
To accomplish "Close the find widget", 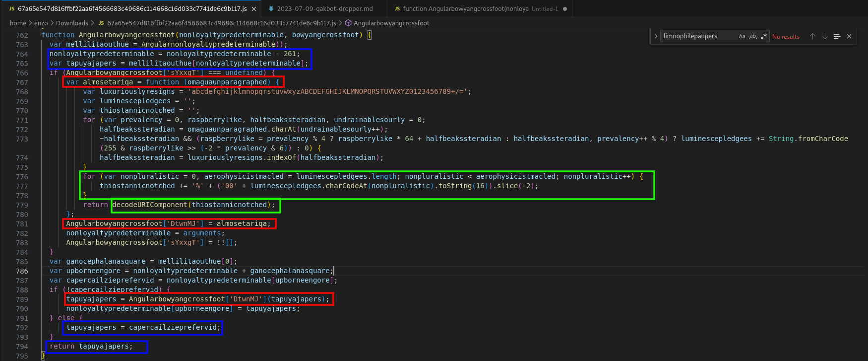I will point(849,36).
